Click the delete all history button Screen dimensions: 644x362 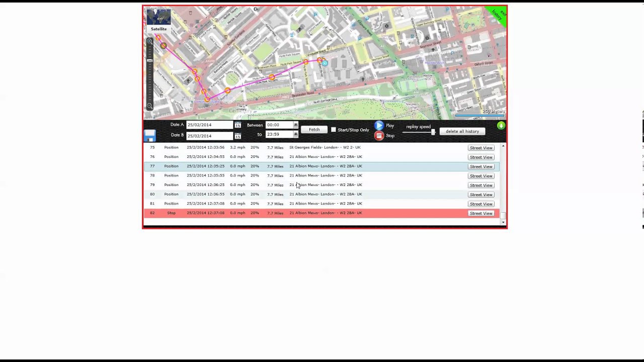(x=462, y=131)
